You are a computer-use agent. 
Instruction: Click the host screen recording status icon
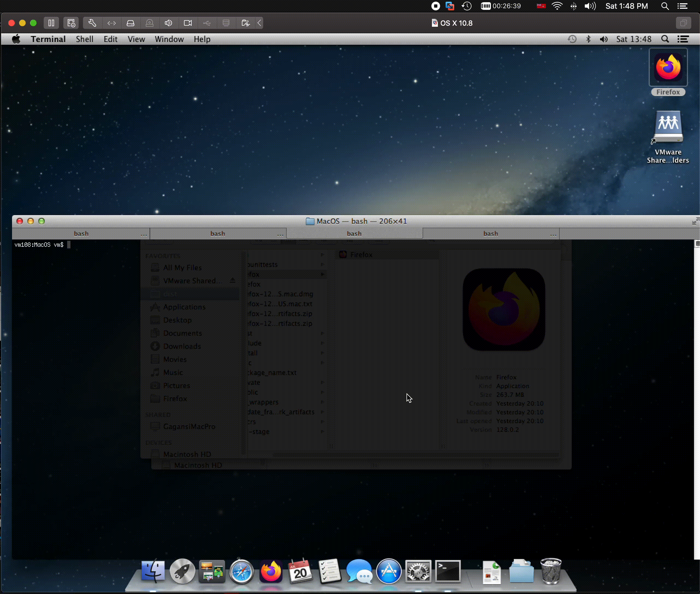[435, 6]
